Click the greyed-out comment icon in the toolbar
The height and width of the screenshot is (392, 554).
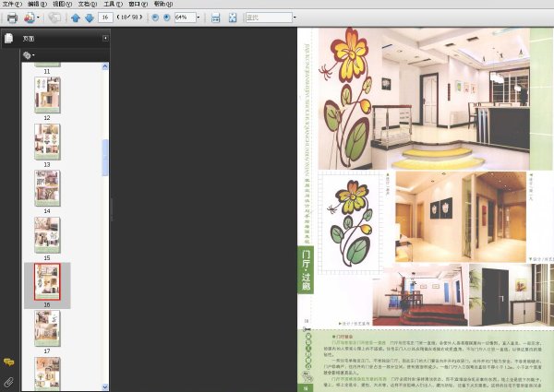point(54,18)
